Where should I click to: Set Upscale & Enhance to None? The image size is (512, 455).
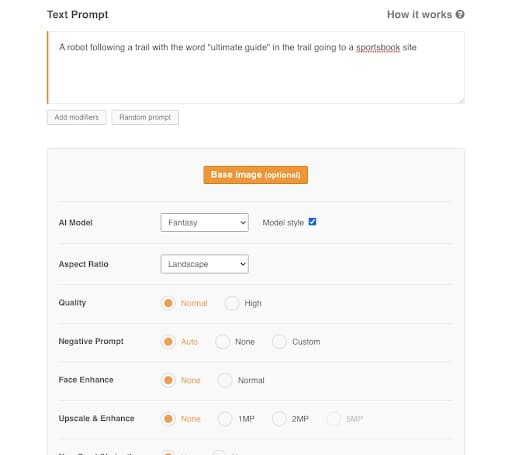coord(168,419)
